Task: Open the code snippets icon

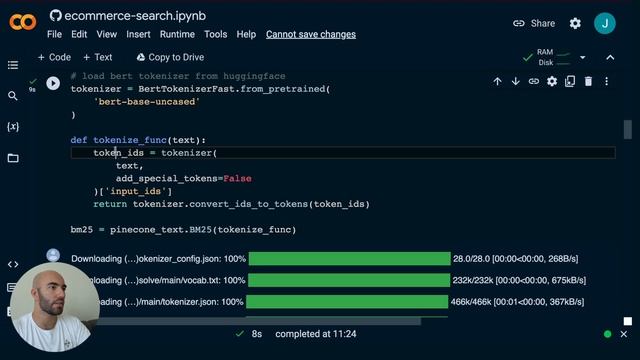Action: click(13, 264)
